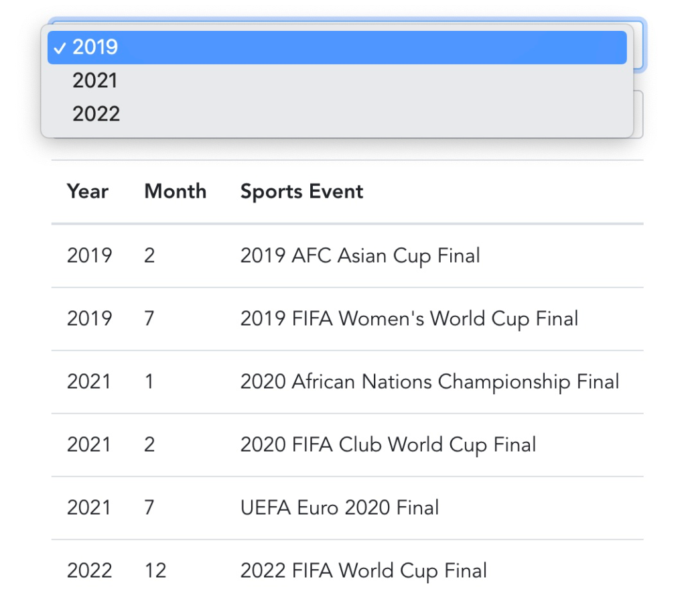
Task: Click the Month column header
Action: click(176, 191)
